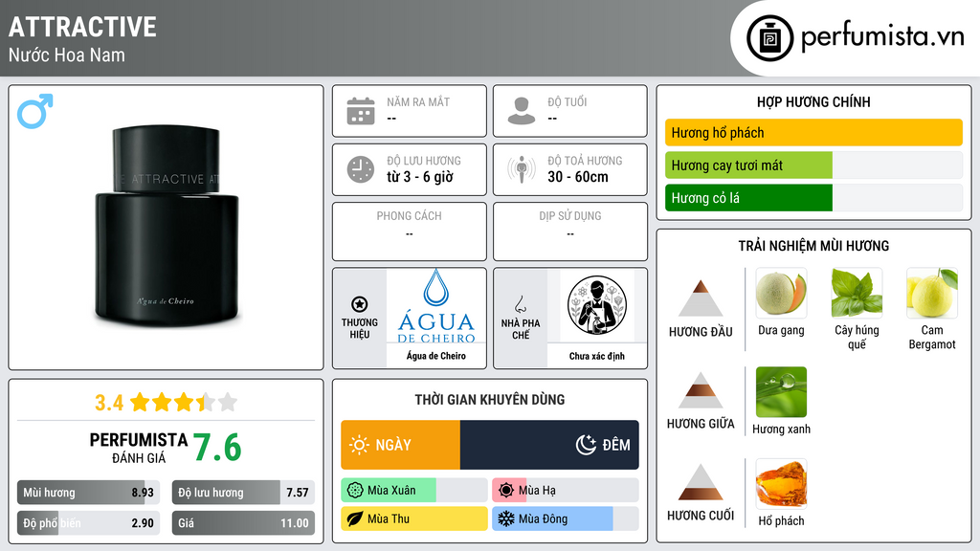
Task: Click the Hổ phách amber note image
Action: [x=781, y=483]
